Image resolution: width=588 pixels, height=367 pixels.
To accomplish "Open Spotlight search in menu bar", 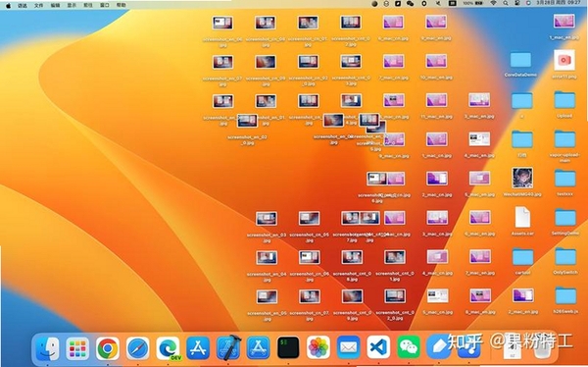I will click(x=506, y=3).
